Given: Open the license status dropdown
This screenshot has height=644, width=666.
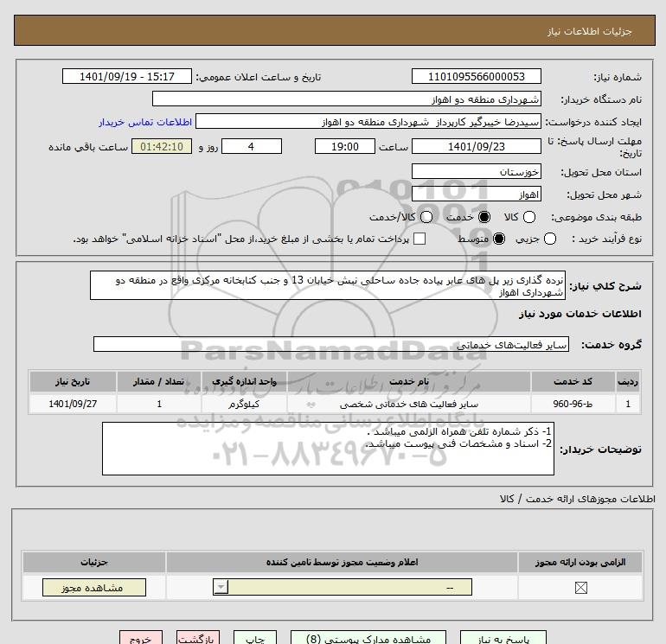Looking at the screenshot, I should pos(342,588).
